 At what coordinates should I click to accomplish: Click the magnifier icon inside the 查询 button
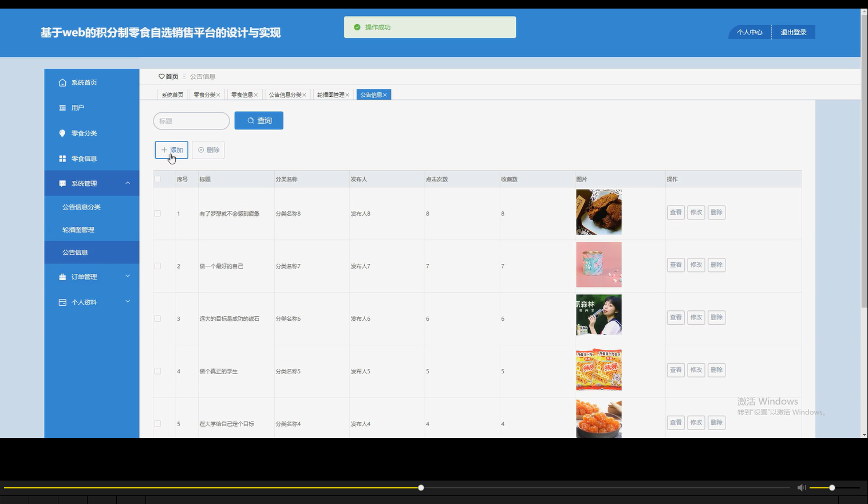[250, 120]
